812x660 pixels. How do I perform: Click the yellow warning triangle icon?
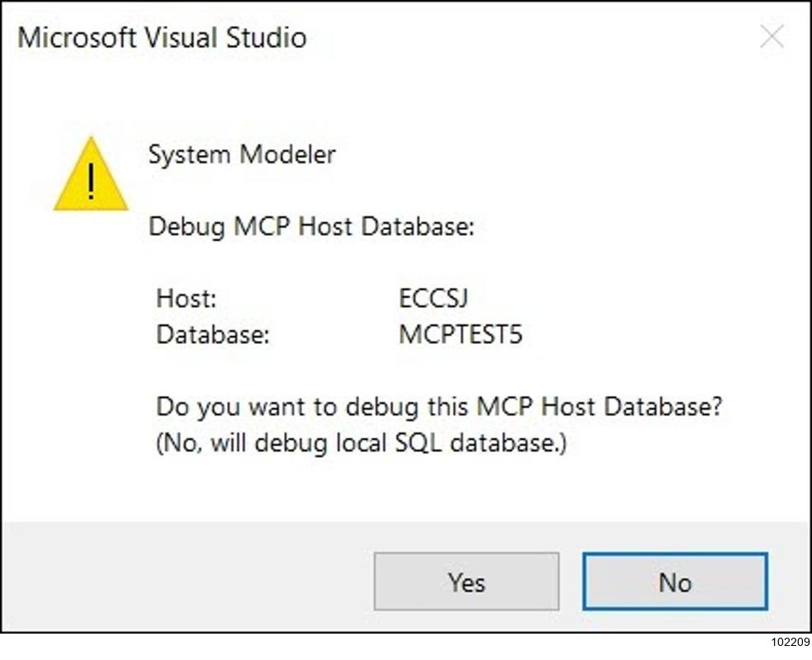[91, 177]
